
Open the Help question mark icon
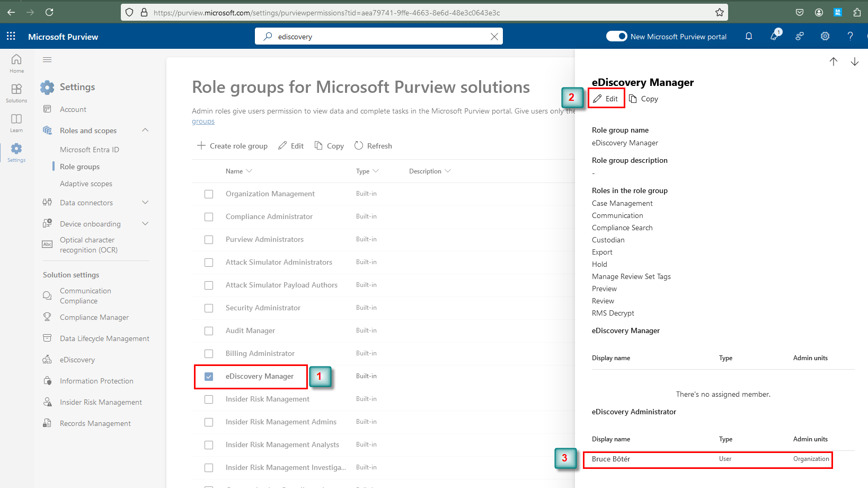click(851, 36)
